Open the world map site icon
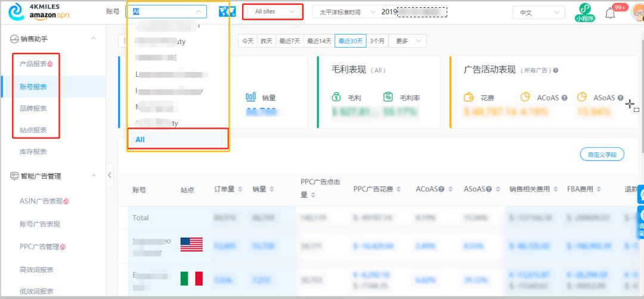This screenshot has height=299, width=644. (x=227, y=12)
